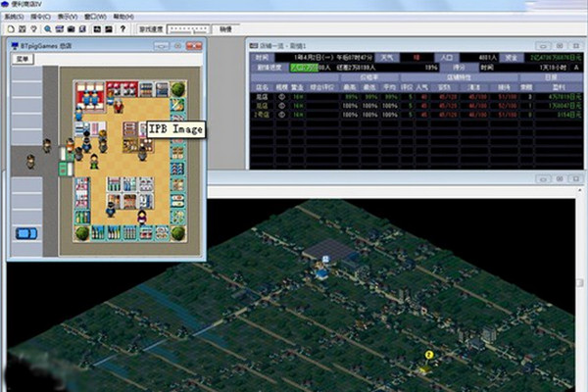
Task: Click the map window vertical scrollbar
Action: coord(580,289)
